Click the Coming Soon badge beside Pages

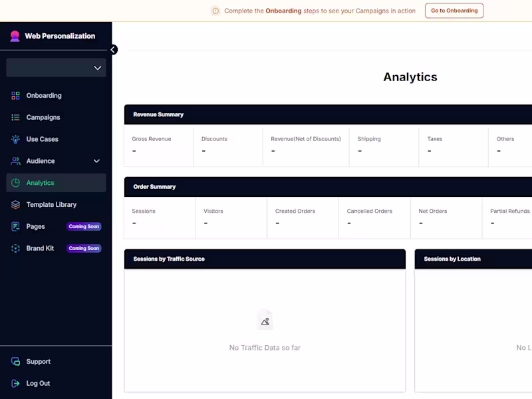point(84,226)
